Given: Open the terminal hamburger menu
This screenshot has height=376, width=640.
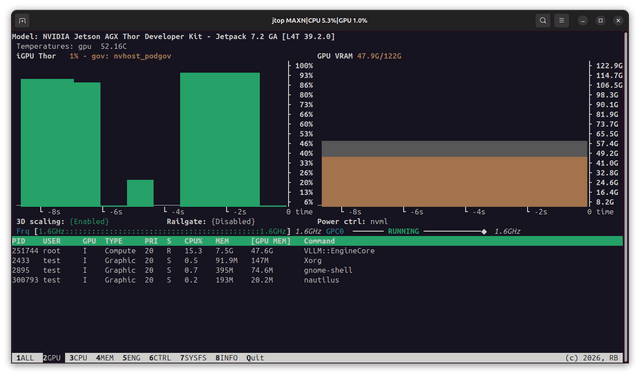Looking at the screenshot, I should click(562, 20).
